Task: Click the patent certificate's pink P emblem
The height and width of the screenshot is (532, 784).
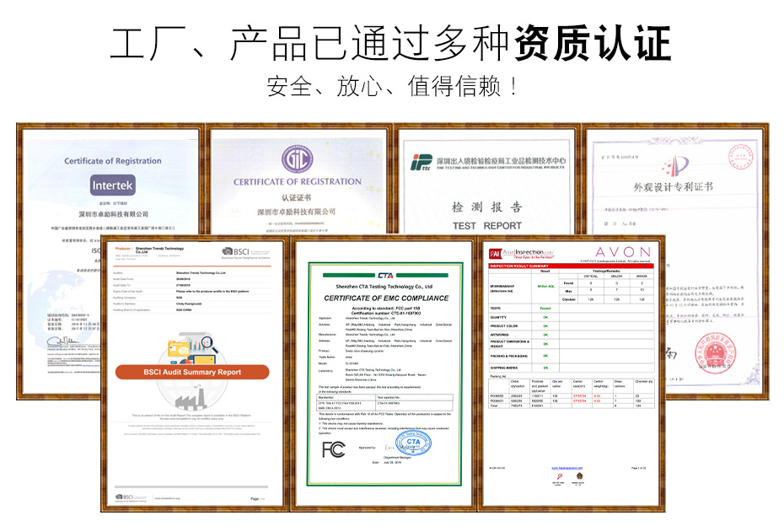Action: pos(675,164)
